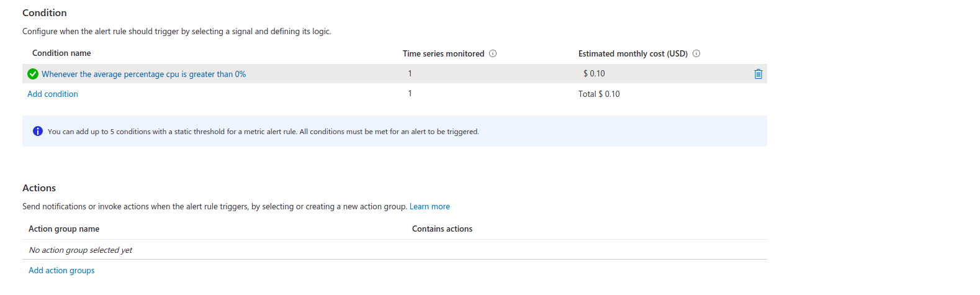The width and height of the screenshot is (980, 295).
Task: Delete the CPU condition using trash icon
Action: tap(758, 74)
